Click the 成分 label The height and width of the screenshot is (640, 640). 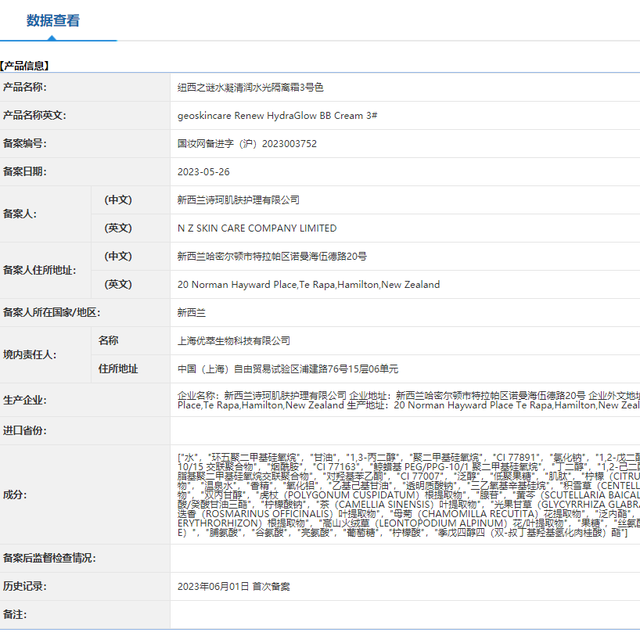15,495
